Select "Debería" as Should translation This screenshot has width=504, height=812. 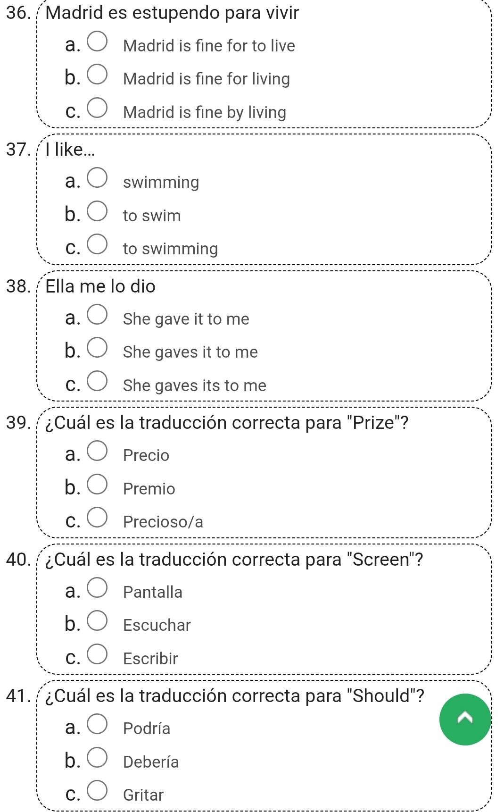pos(98,756)
